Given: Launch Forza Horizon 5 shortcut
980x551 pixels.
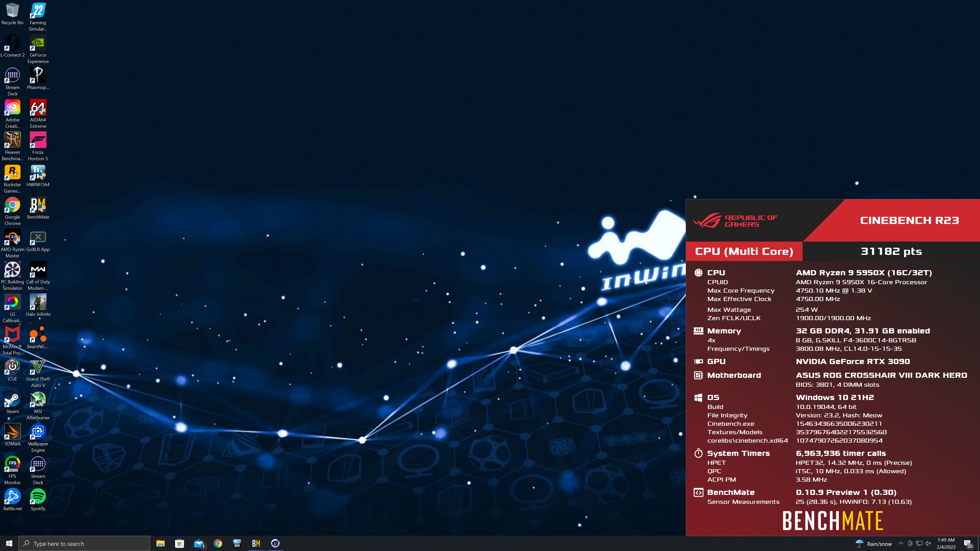Looking at the screenshot, I should pos(38,146).
